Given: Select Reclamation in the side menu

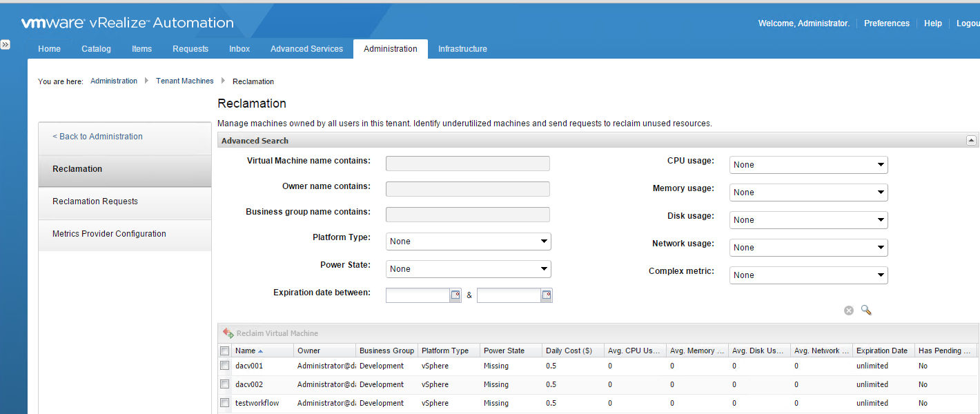Looking at the screenshot, I should [125, 169].
